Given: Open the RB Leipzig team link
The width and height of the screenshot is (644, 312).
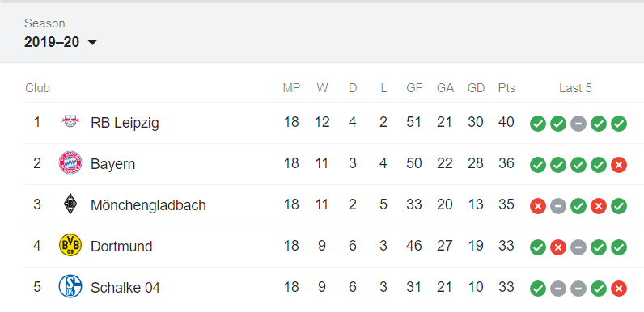Looking at the screenshot, I should pos(125,123).
